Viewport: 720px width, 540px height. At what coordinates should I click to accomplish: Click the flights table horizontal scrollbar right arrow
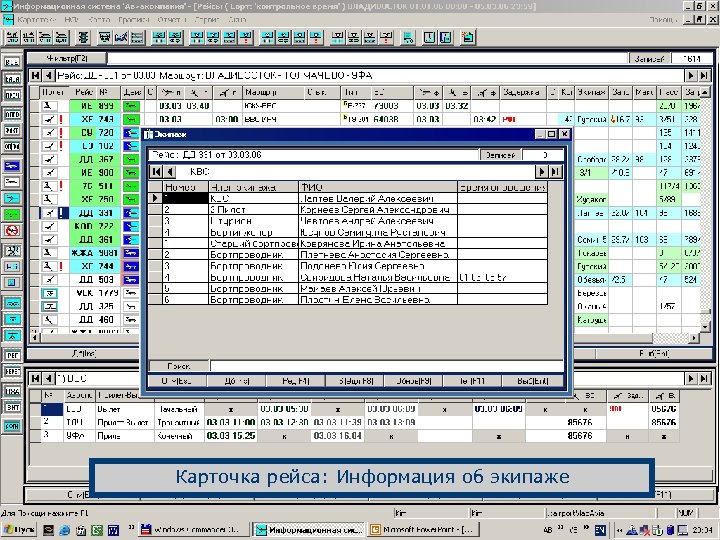click(694, 338)
